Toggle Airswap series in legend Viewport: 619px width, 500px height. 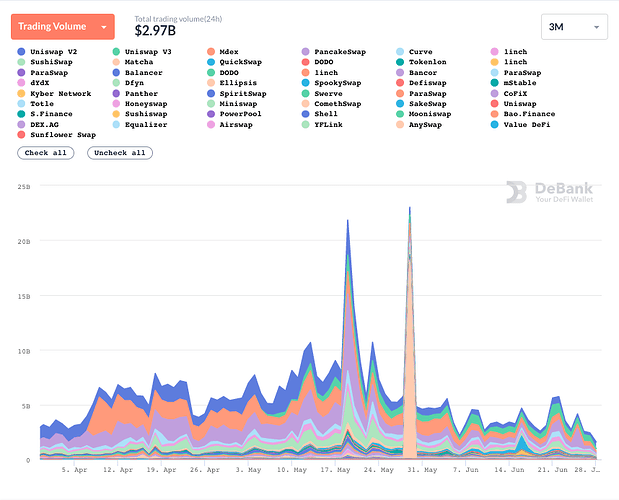pos(230,125)
